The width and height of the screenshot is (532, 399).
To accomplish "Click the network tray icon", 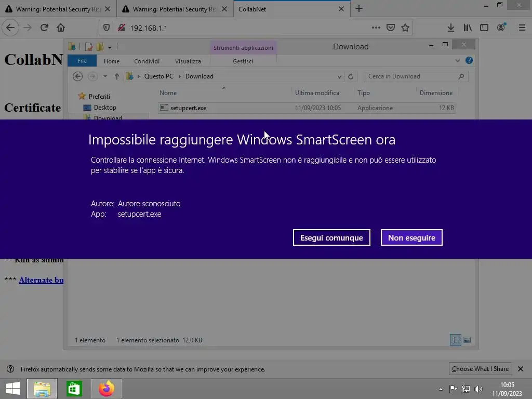I will [466, 389].
